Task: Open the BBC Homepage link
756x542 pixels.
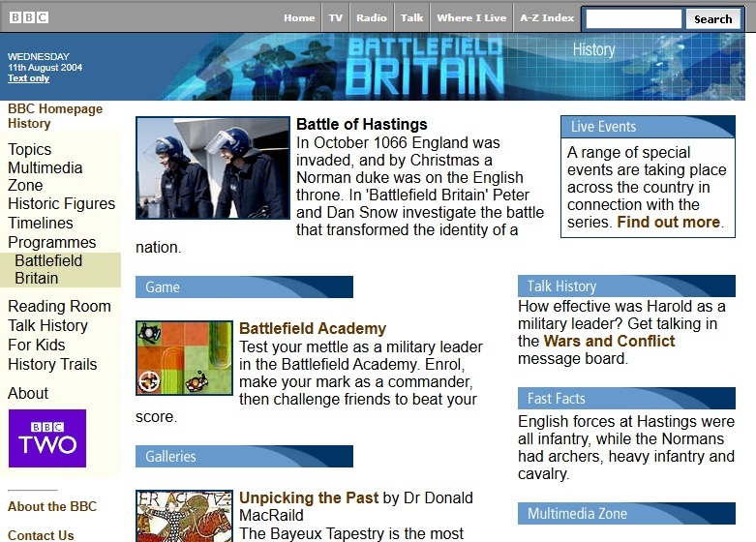Action: click(x=55, y=108)
